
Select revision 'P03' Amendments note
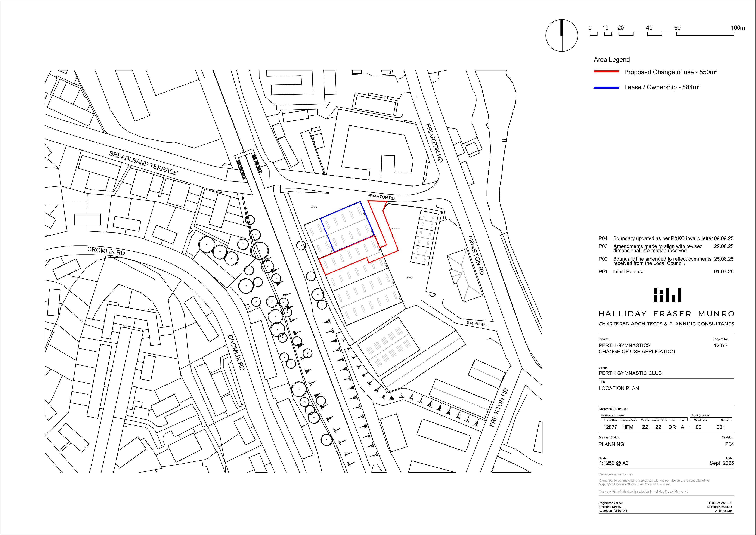[x=666, y=248]
